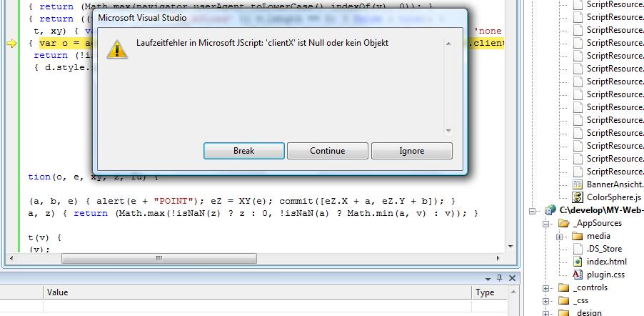Screen dimensions: 644x316
Task: Open the bottom panel window position dropdown
Action: pos(487,277)
